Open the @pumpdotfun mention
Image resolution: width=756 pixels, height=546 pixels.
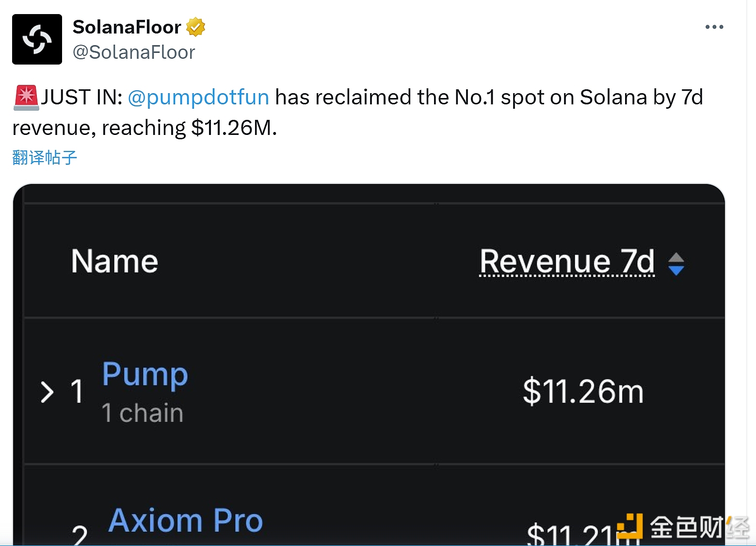click(198, 97)
